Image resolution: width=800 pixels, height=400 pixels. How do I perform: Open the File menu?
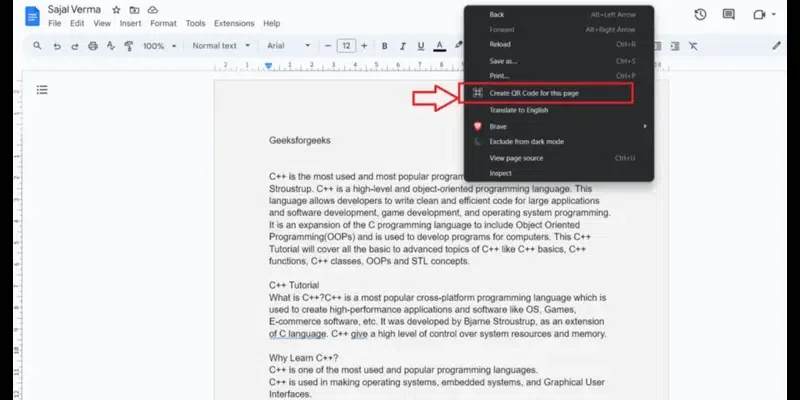tap(55, 23)
